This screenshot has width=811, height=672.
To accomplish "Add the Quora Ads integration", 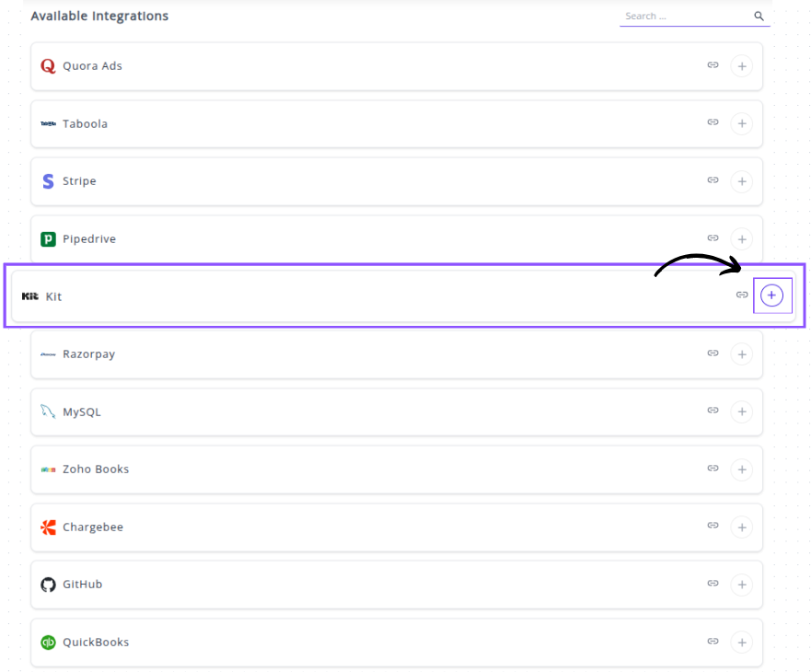I will coord(741,66).
